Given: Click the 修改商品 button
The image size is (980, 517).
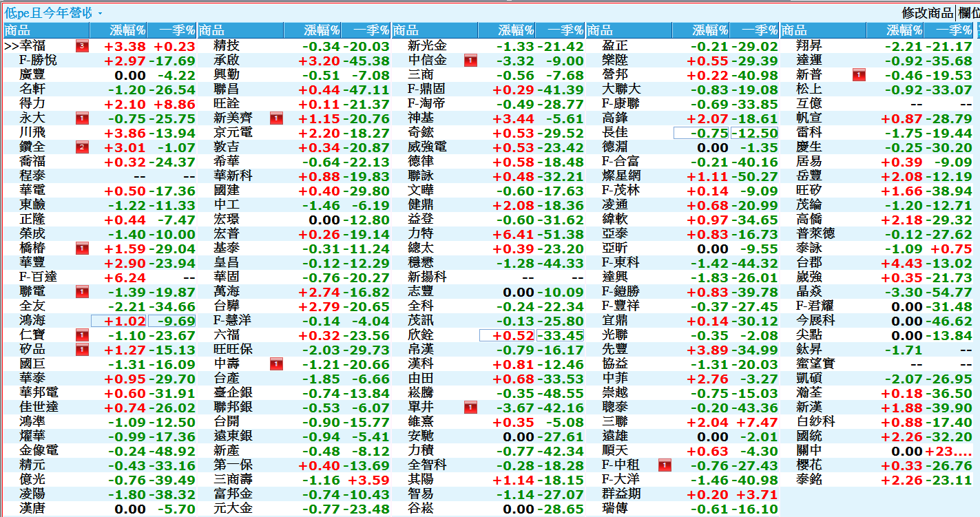Looking at the screenshot, I should click(927, 12).
